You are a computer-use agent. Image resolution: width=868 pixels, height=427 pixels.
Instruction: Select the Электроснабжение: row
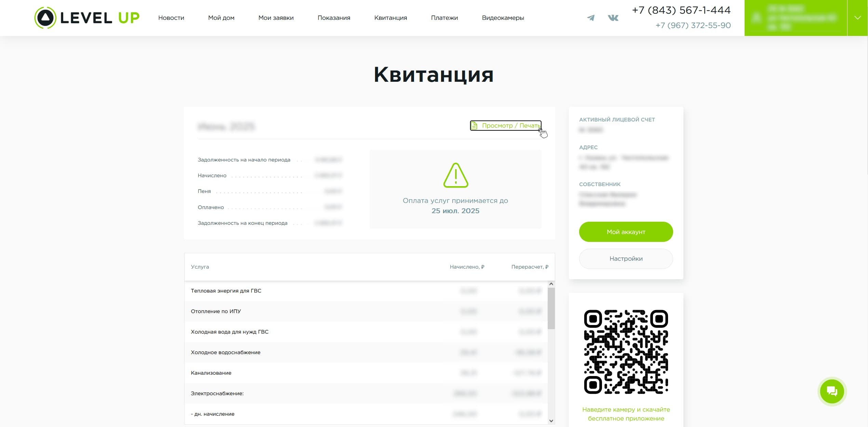coord(366,393)
